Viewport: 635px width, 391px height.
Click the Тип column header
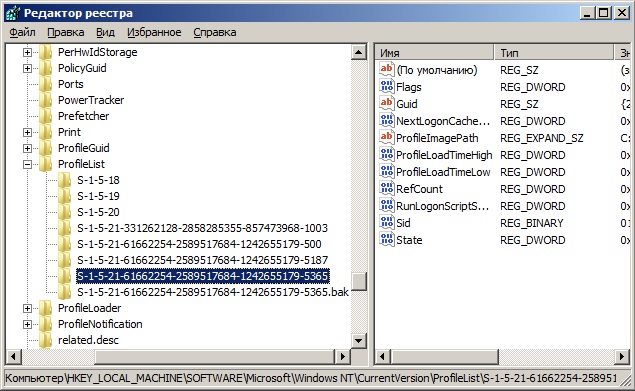coord(554,53)
